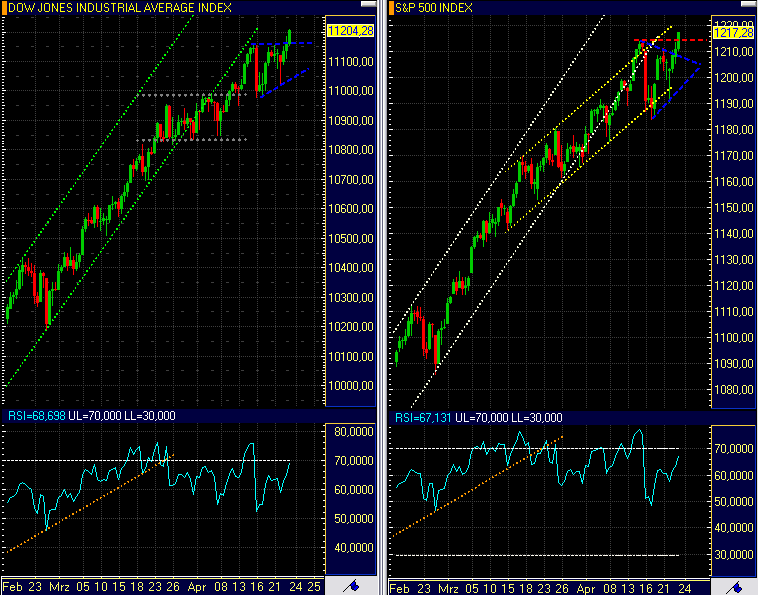Viewport: 759px width, 595px height.
Task: Click the grey handle button atop the S&P 500 panel
Action: 748,4
